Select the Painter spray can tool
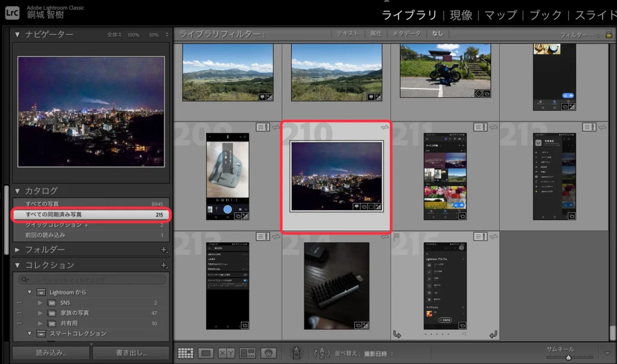 click(296, 353)
